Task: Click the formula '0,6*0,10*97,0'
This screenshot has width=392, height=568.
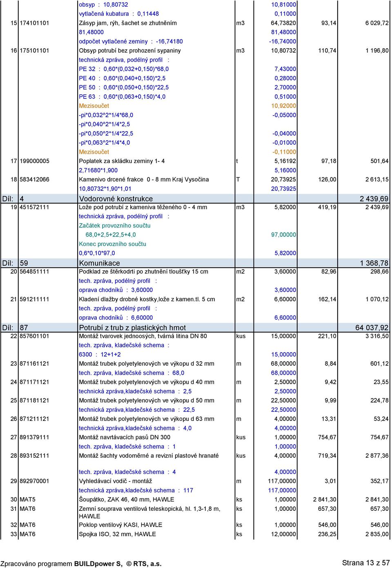Action: (97, 253)
